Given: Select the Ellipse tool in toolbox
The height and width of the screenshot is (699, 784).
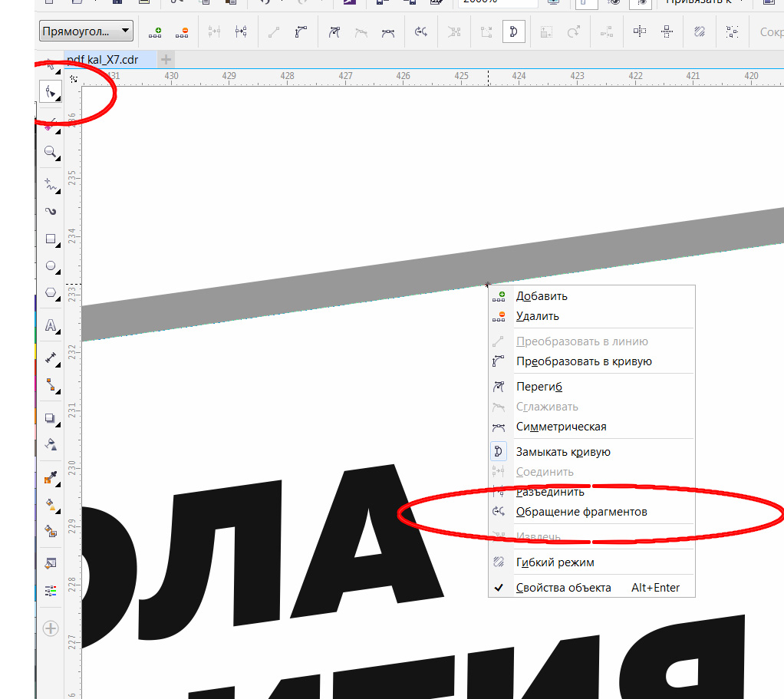Looking at the screenshot, I should [51, 266].
